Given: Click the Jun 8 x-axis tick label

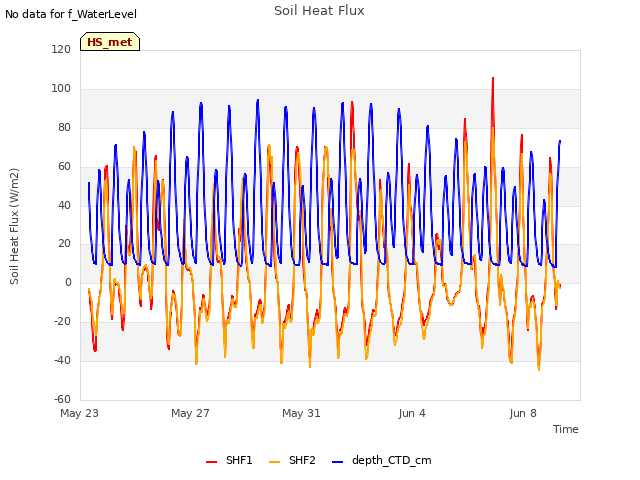Looking at the screenshot, I should [x=523, y=413].
